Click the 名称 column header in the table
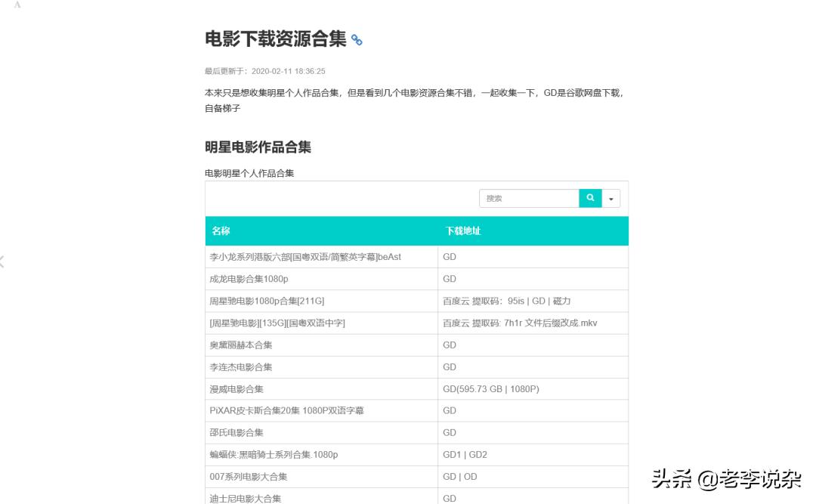Viewport: 816px width, 504px height. [221, 231]
